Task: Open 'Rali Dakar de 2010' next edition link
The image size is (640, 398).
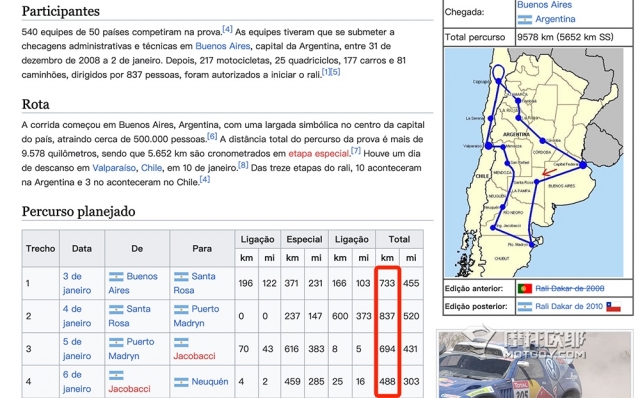Action: pos(569,307)
